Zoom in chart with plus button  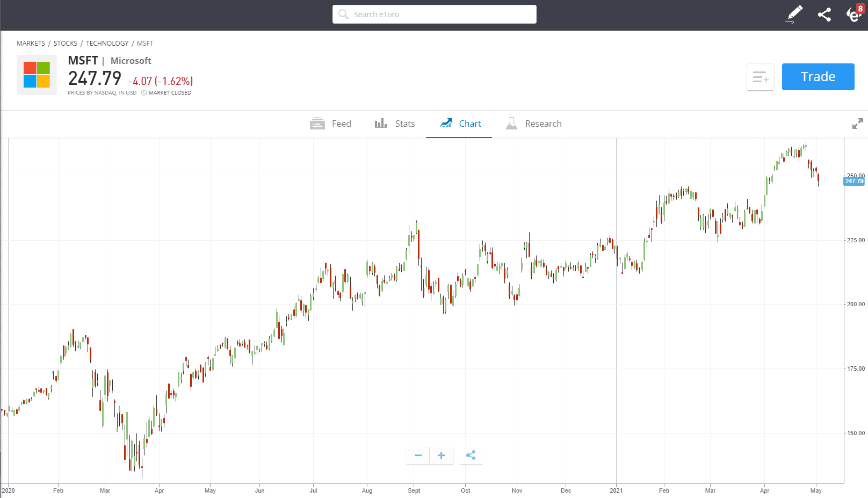point(442,456)
